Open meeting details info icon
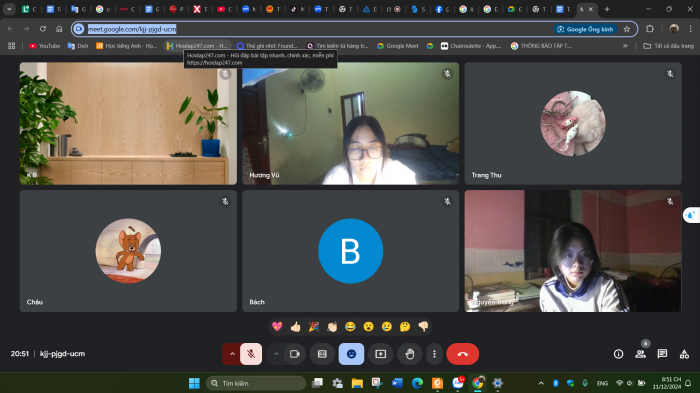Viewport: 700px width, 393px height. (x=618, y=354)
